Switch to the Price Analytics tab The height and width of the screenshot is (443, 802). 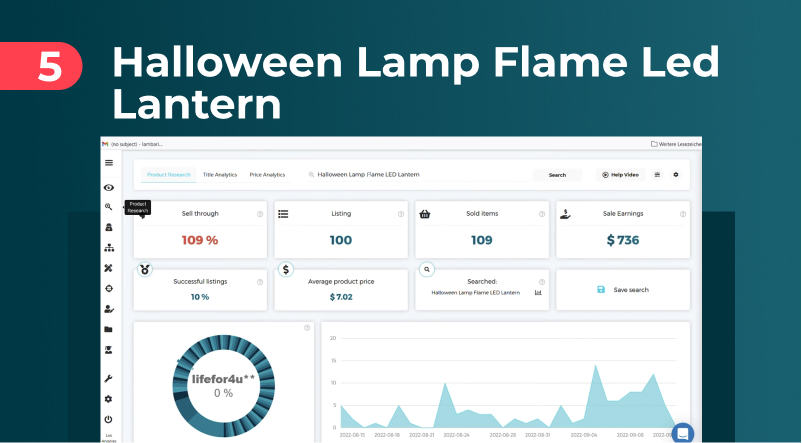[267, 175]
